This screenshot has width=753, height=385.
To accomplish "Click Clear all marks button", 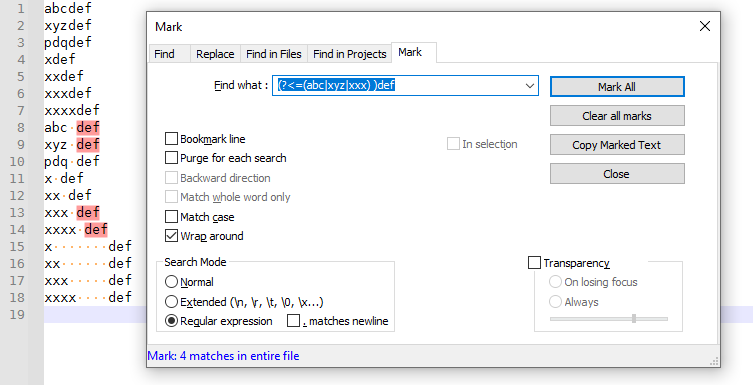I will point(617,116).
